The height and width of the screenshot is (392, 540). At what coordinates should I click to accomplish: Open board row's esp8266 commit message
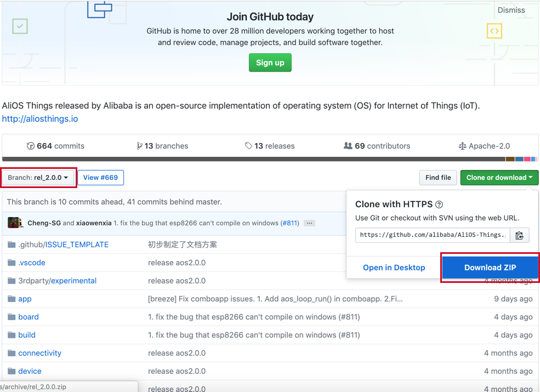coord(254,317)
